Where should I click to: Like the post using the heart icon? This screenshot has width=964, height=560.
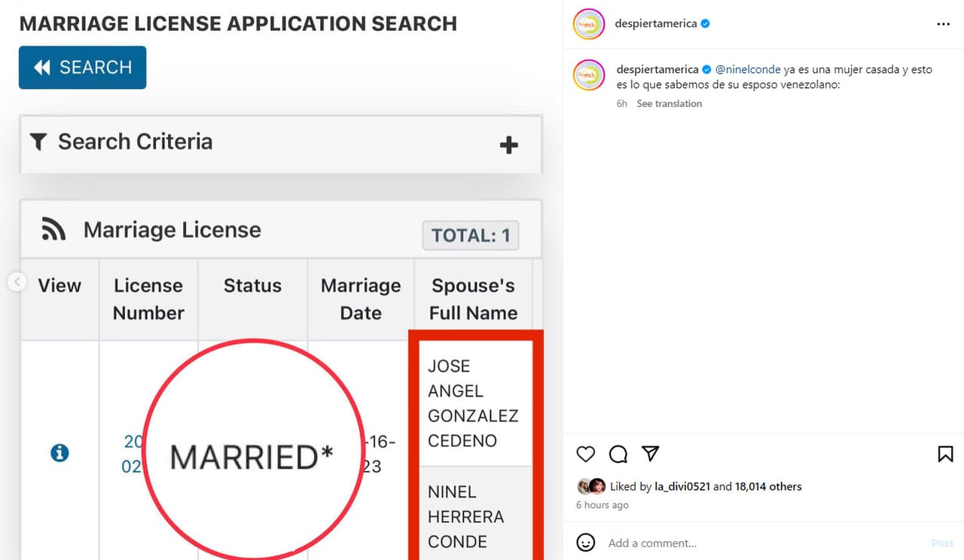[x=585, y=454]
